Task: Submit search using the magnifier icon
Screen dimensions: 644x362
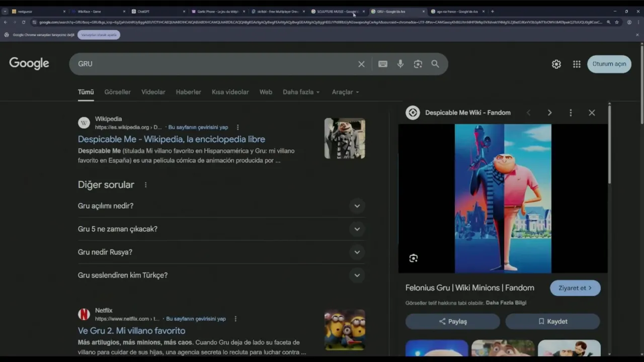Action: click(435, 64)
